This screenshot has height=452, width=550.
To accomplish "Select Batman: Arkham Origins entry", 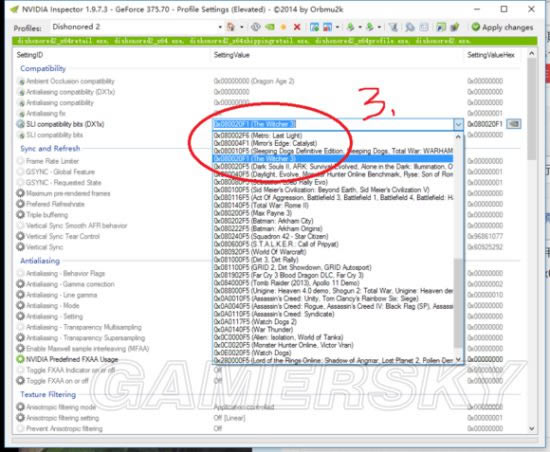I will (268, 228).
